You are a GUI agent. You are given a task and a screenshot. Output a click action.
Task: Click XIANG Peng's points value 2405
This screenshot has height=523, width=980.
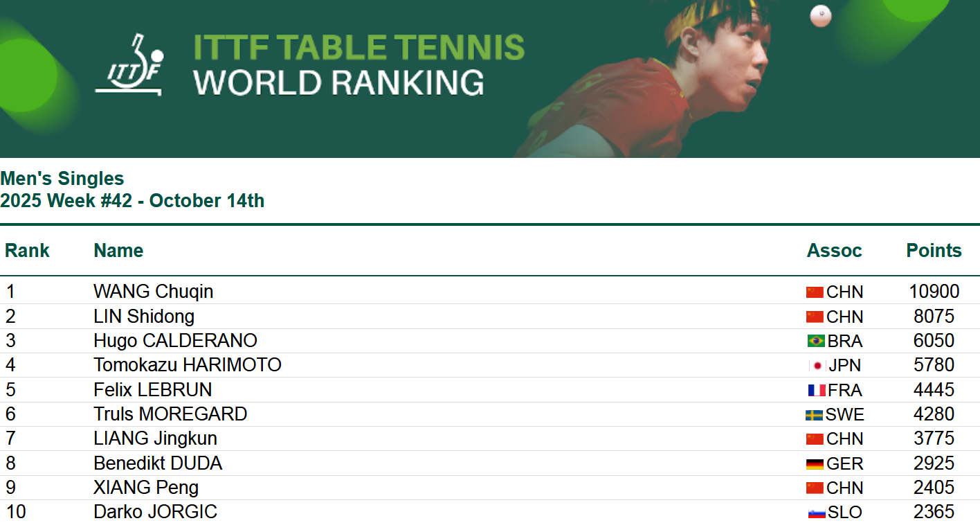coord(934,488)
